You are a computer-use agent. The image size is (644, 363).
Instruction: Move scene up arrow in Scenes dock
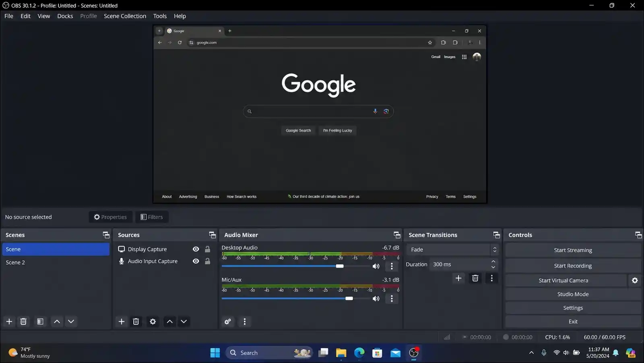click(57, 322)
